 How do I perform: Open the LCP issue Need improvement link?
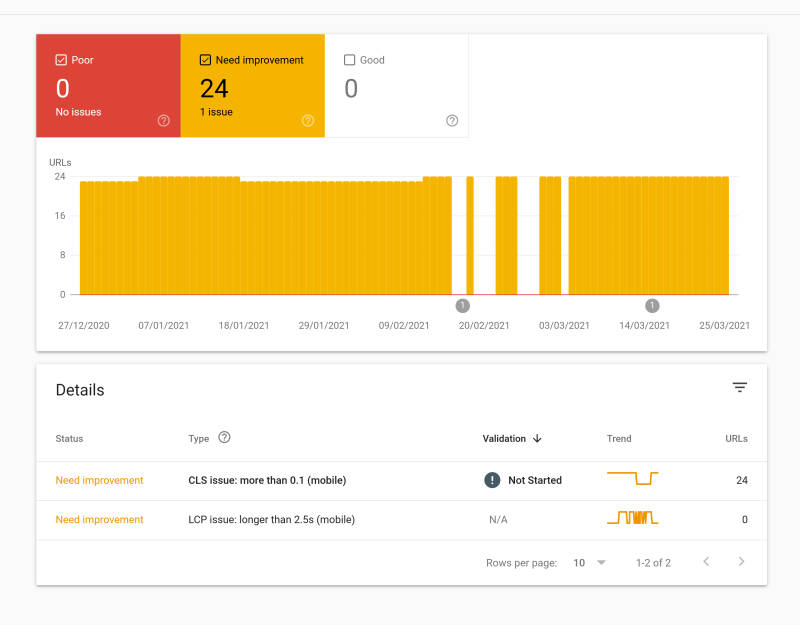point(99,519)
